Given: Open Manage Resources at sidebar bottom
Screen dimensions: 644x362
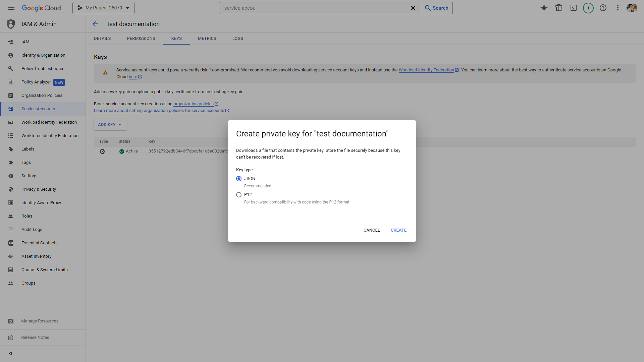Looking at the screenshot, I should click(43, 321).
